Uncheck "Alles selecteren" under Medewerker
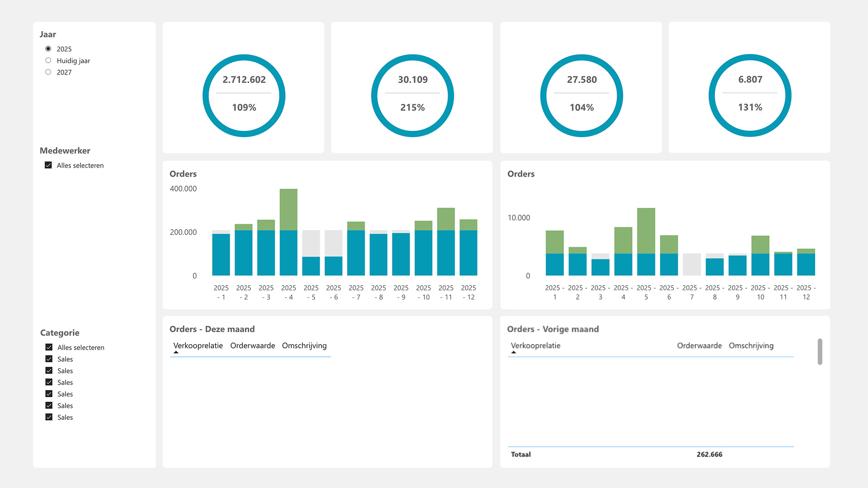Viewport: 868px width, 488px height. point(48,165)
